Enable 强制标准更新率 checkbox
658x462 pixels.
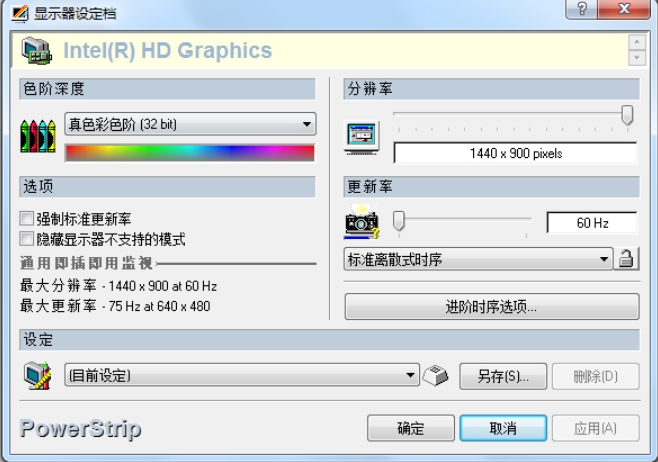pos(26,218)
